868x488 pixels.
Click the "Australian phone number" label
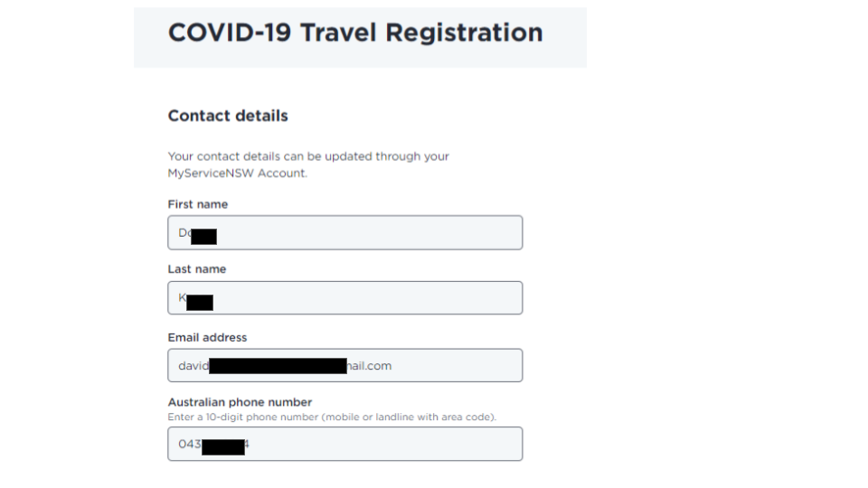(240, 402)
